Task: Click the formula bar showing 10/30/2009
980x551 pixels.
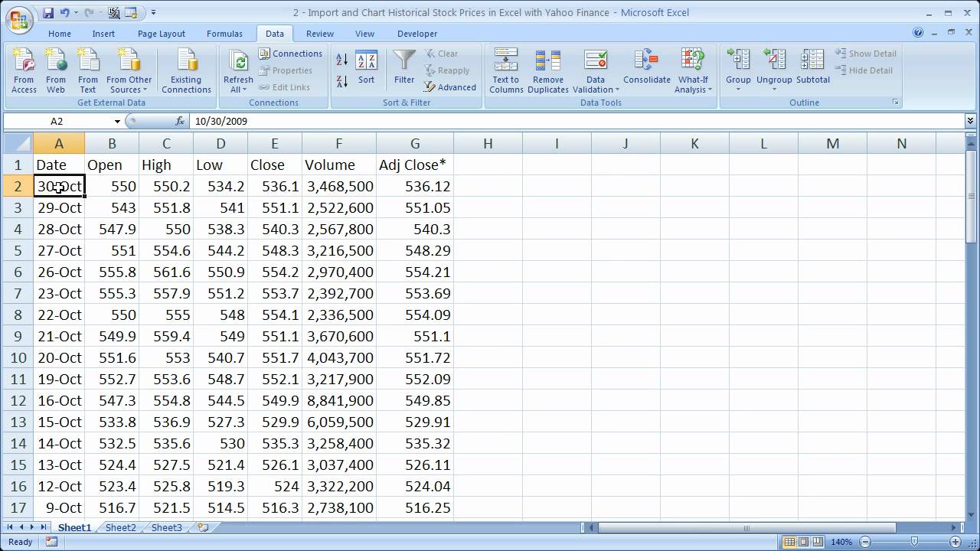Action: pos(536,121)
